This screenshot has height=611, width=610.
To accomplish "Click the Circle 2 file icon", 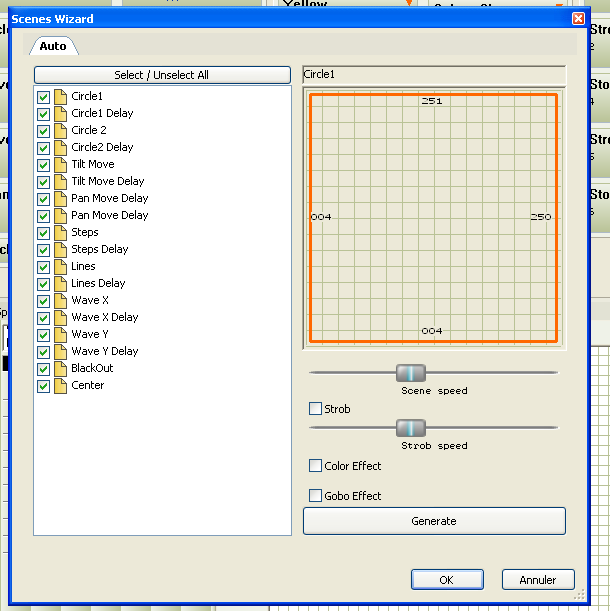I will [x=60, y=131].
